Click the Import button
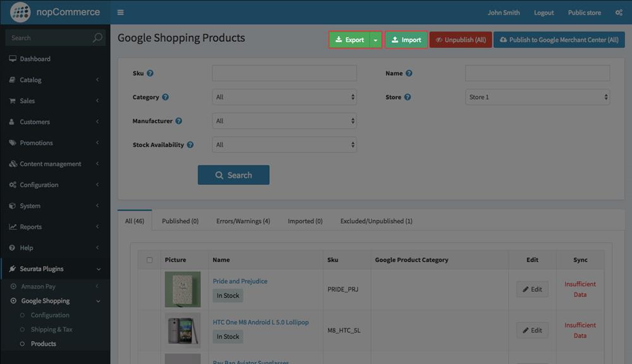The height and width of the screenshot is (364, 632). pos(406,40)
